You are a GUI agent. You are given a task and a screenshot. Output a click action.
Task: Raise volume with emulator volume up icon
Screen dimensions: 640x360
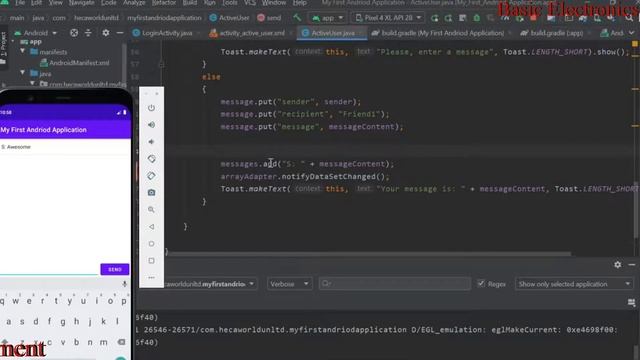tap(151, 124)
